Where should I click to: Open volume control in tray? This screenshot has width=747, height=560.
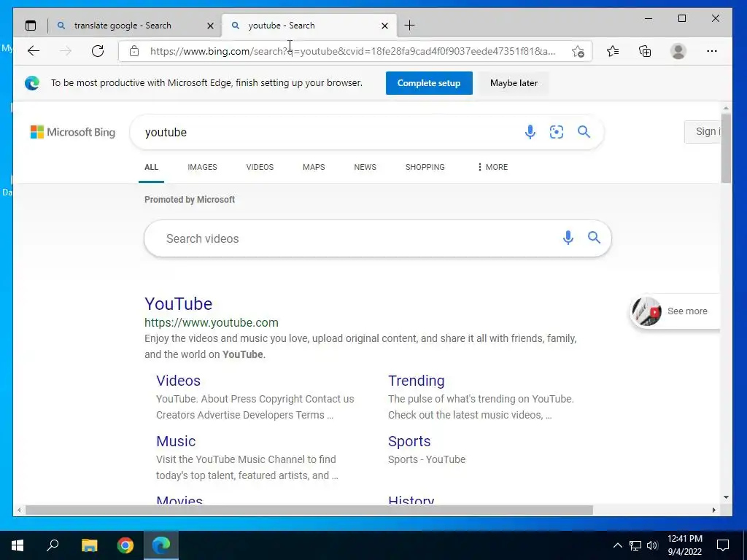652,545
